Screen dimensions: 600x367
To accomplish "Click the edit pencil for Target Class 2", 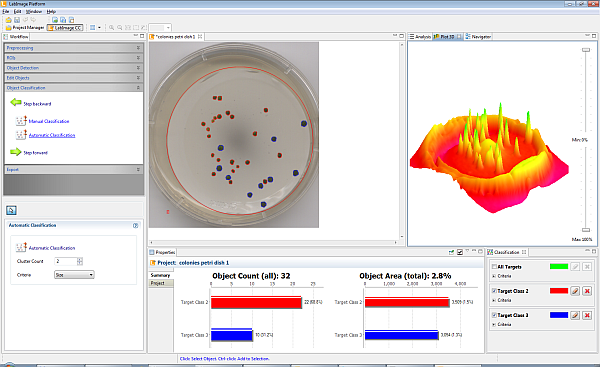I will pyautogui.click(x=575, y=291).
